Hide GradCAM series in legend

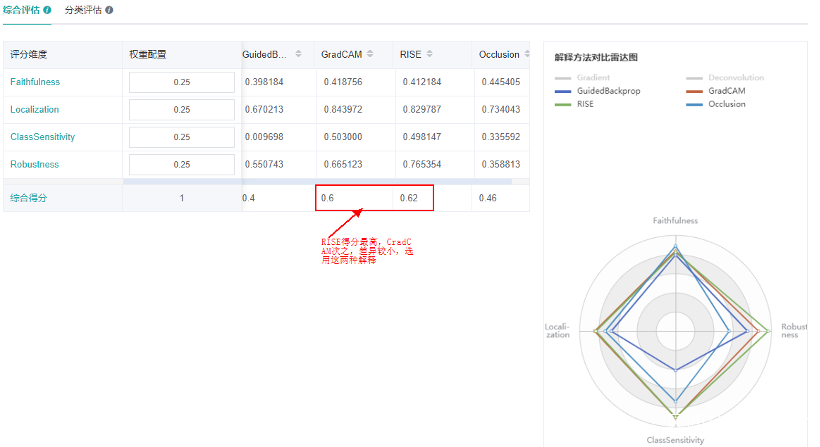click(715, 91)
